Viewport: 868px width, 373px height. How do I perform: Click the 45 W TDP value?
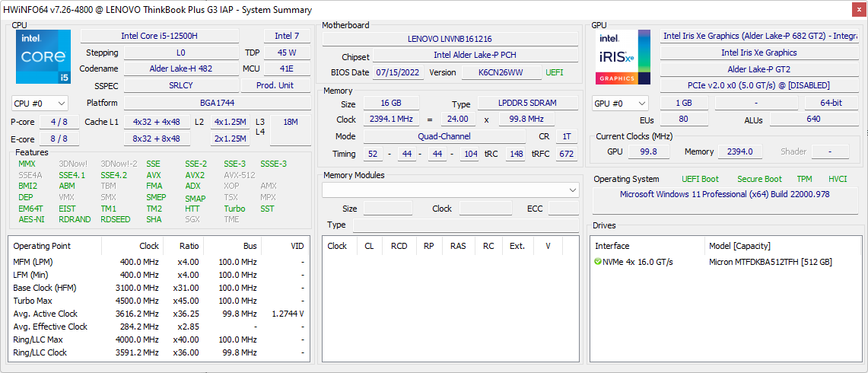coord(287,53)
